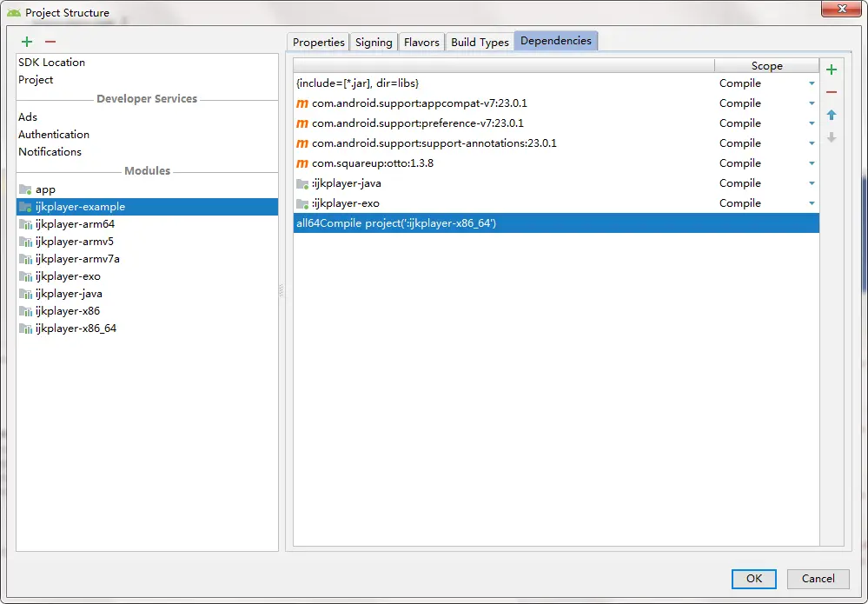The width and height of the screenshot is (868, 604).
Task: Open the scope dropdown for support-annotations
Action: click(812, 143)
